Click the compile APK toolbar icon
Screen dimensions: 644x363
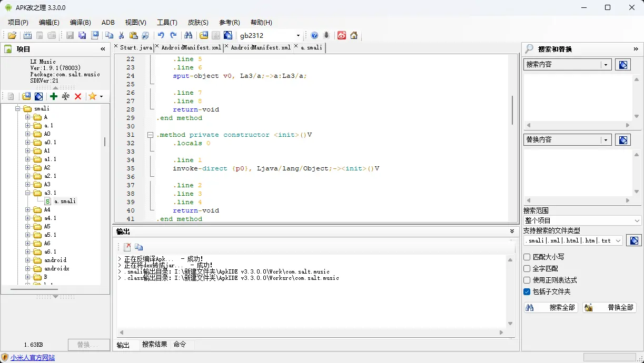coord(27,35)
